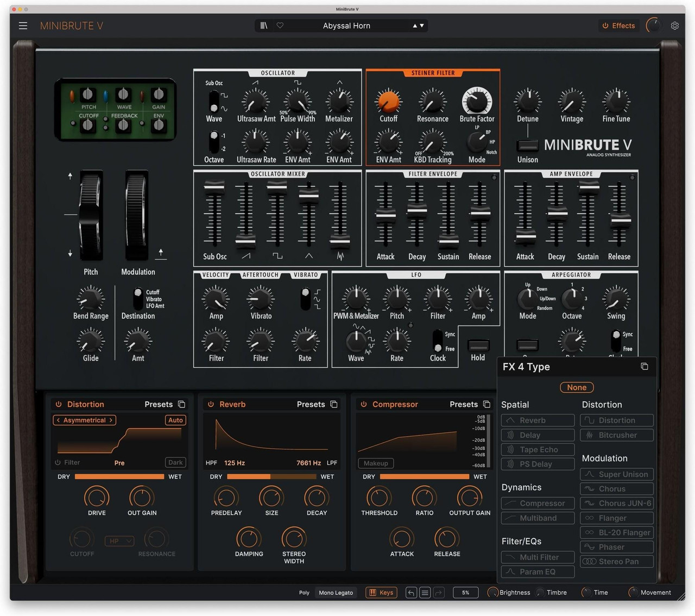Viewport: 695px width, 616px height.
Task: Click the next distortion type right chevron
Action: pos(111,420)
